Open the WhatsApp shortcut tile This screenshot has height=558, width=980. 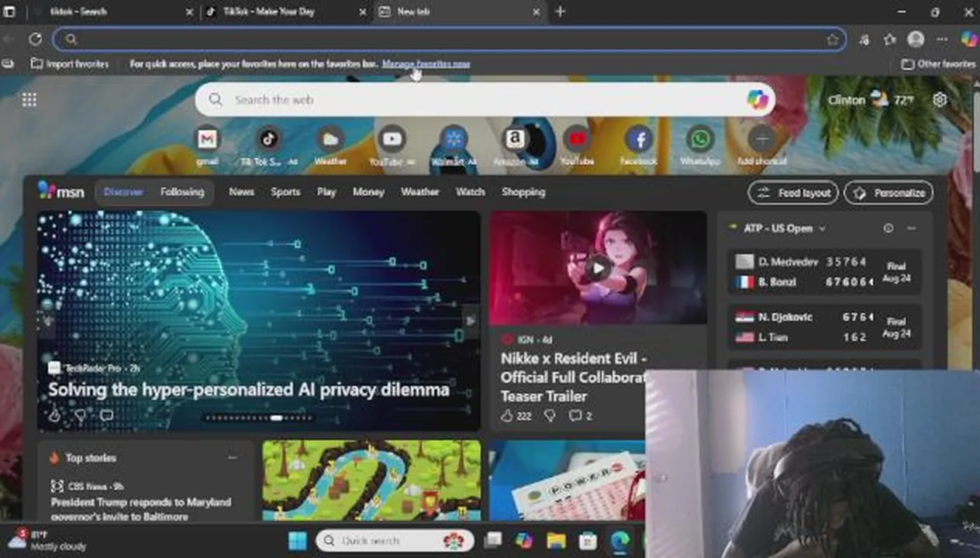tap(700, 145)
